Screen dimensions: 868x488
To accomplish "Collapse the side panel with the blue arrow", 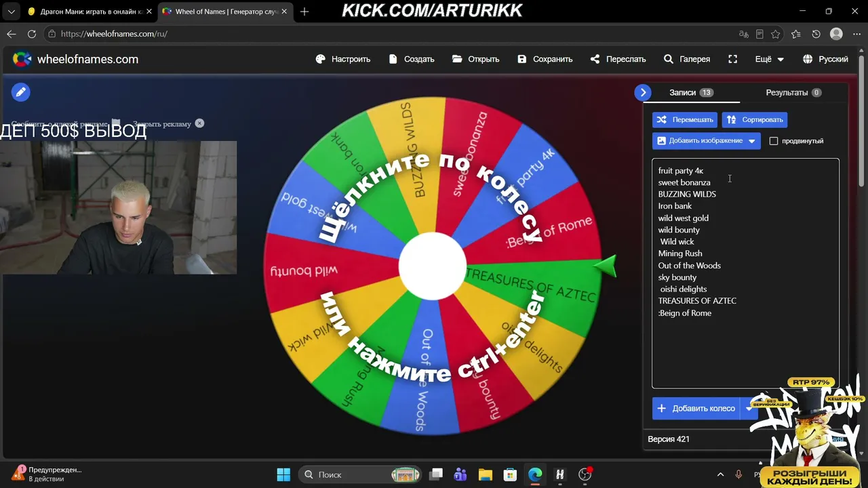I will 643,92.
